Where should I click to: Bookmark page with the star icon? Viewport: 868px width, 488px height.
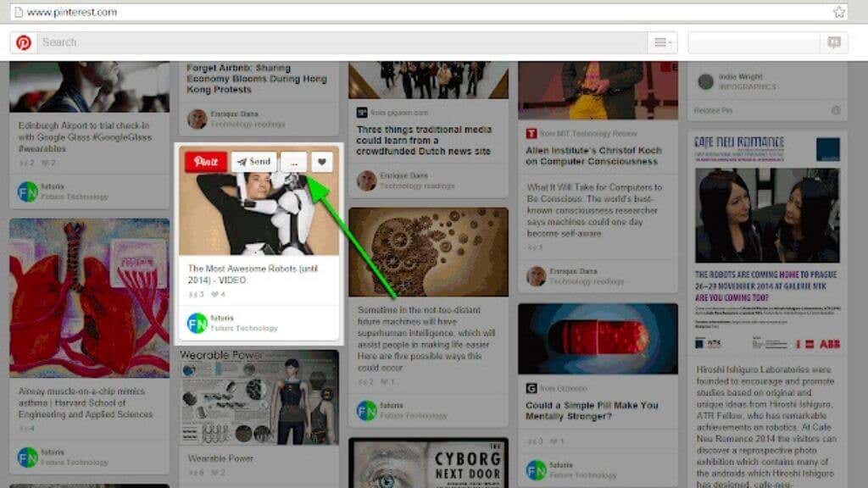[x=839, y=12]
